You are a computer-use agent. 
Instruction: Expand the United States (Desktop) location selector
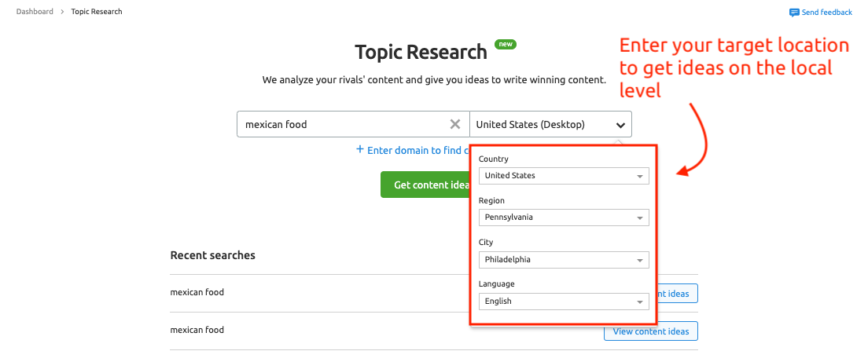pyautogui.click(x=550, y=124)
